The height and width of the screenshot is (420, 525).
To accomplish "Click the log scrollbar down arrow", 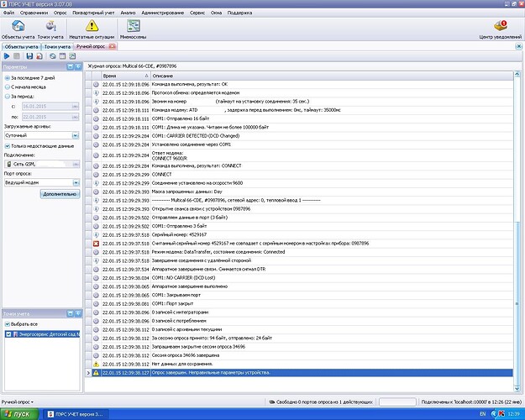I will point(517,389).
